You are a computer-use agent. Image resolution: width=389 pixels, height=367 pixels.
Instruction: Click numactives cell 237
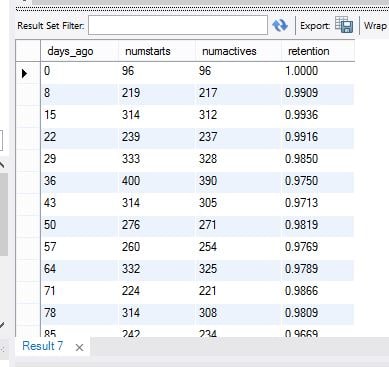[238, 137]
